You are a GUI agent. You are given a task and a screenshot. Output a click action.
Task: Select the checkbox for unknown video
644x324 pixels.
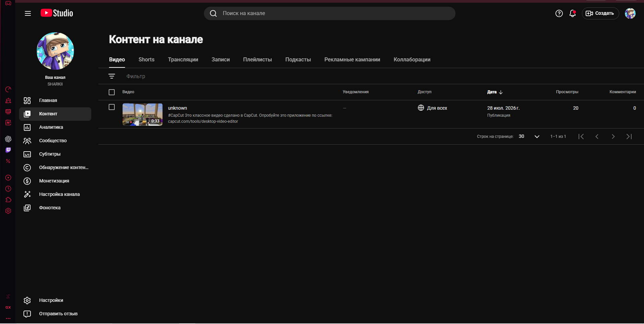112,107
